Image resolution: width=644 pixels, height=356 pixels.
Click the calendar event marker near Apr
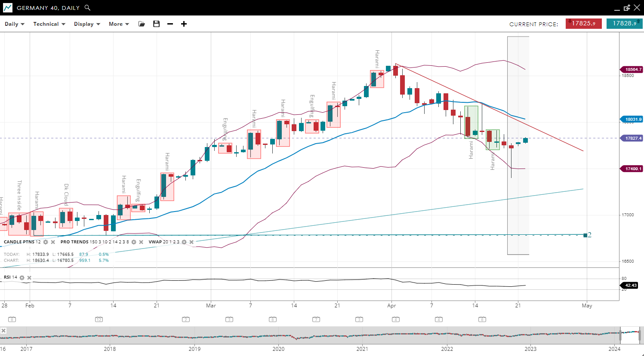click(396, 319)
